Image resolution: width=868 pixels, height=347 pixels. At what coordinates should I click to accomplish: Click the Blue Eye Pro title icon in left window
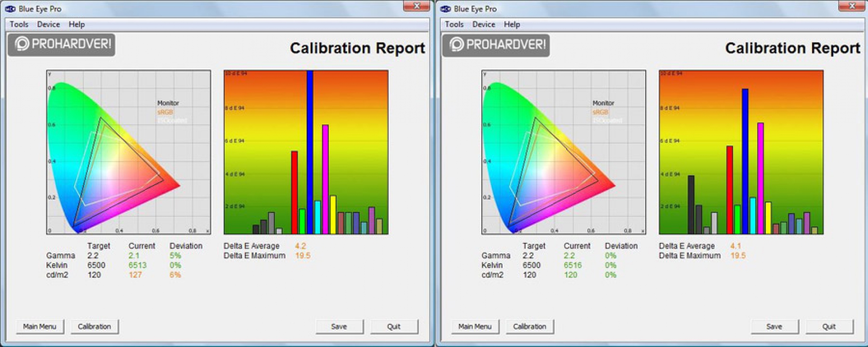[x=10, y=9]
